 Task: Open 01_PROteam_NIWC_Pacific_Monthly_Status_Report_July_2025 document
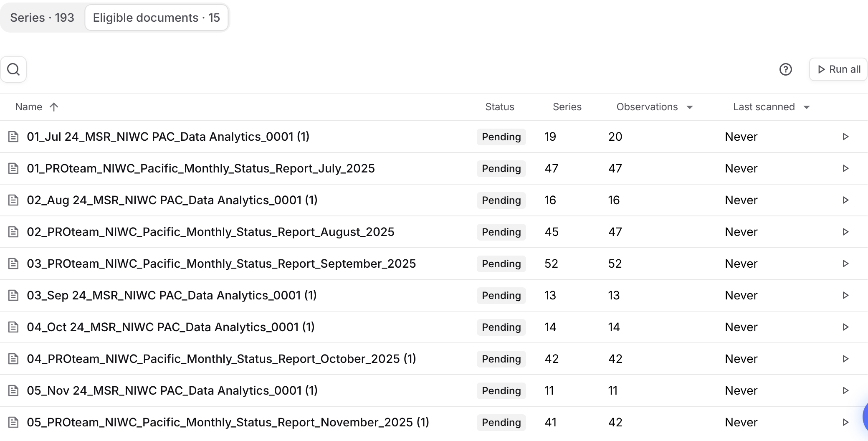click(x=201, y=168)
